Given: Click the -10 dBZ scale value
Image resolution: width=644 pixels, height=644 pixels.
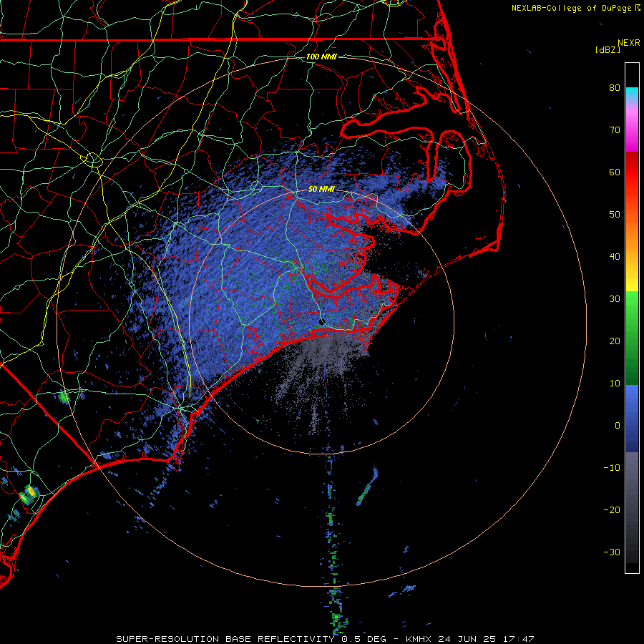Looking at the screenshot, I should pyautogui.click(x=612, y=468).
